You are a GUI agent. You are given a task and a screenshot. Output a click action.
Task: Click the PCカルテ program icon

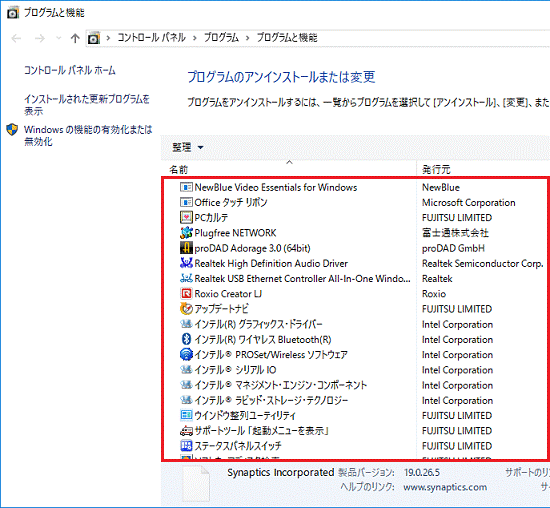(x=186, y=218)
